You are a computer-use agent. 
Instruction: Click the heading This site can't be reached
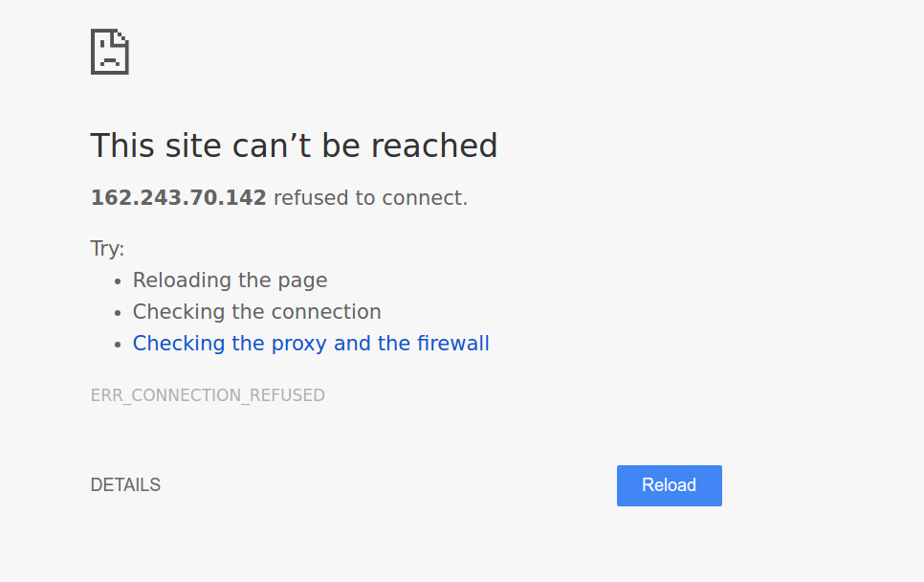(294, 145)
